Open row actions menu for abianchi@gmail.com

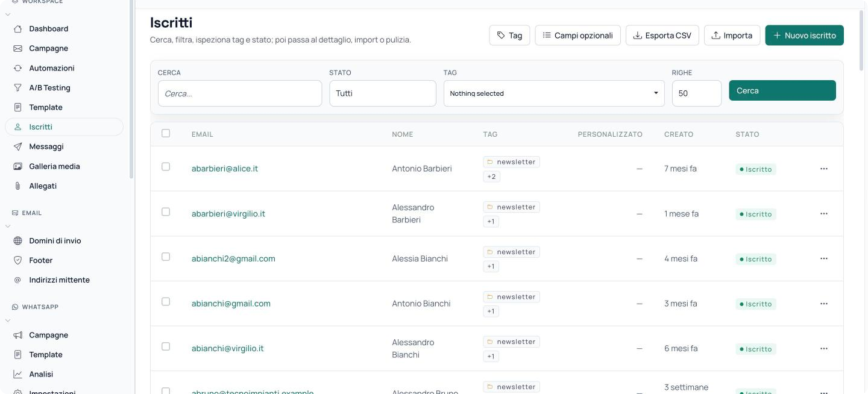(x=824, y=304)
